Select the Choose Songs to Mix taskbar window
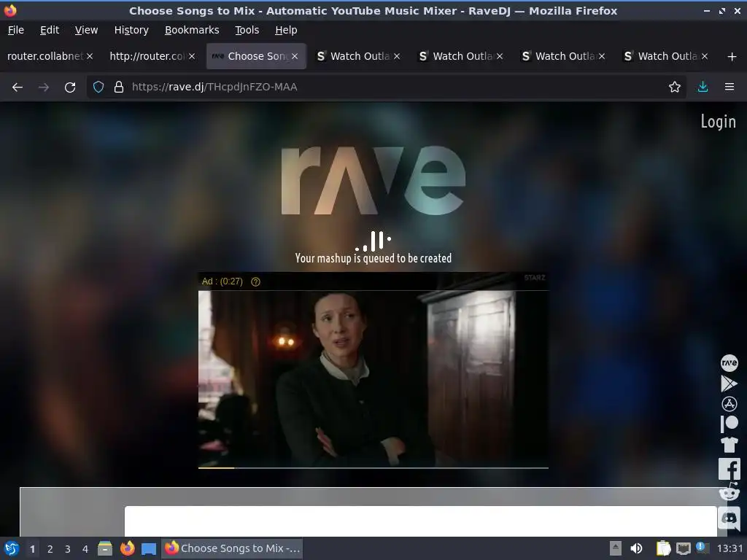Viewport: 747px width, 560px height. tap(233, 548)
